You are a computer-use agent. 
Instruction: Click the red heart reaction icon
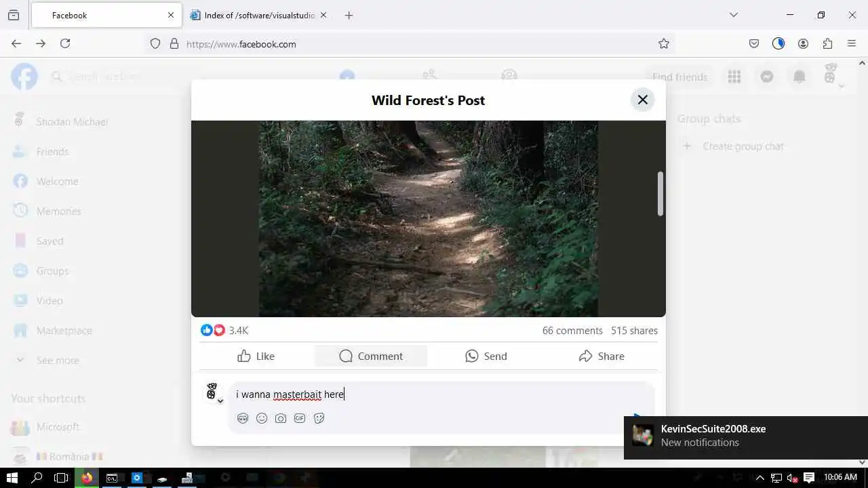(219, 330)
